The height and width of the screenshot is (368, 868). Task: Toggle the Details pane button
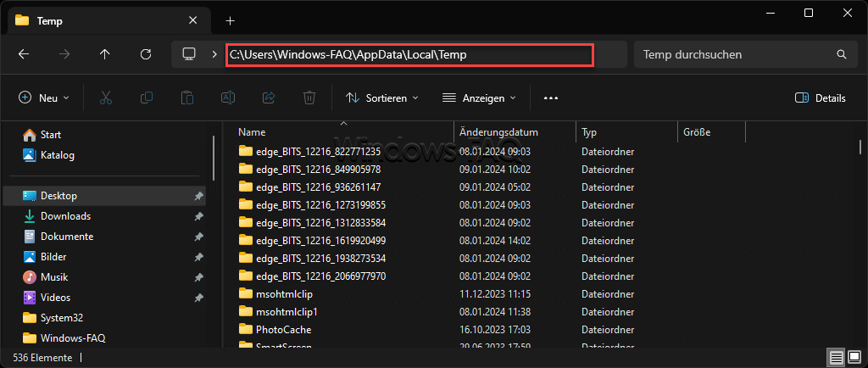tap(820, 98)
